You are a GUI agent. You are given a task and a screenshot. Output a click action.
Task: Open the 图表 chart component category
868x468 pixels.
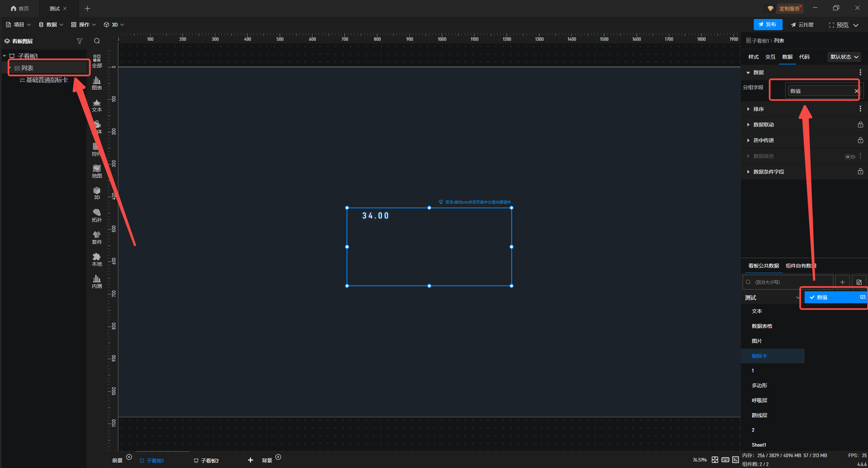[x=97, y=83]
